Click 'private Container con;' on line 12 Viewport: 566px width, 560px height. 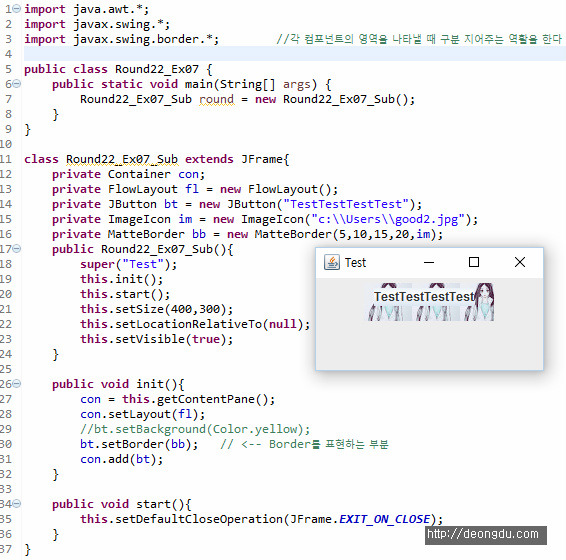pos(129,174)
